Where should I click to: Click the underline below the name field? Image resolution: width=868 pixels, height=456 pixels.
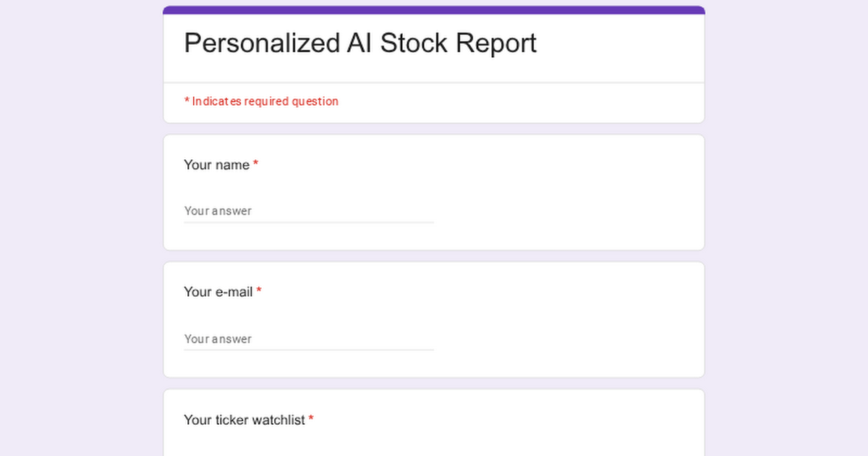pos(308,222)
